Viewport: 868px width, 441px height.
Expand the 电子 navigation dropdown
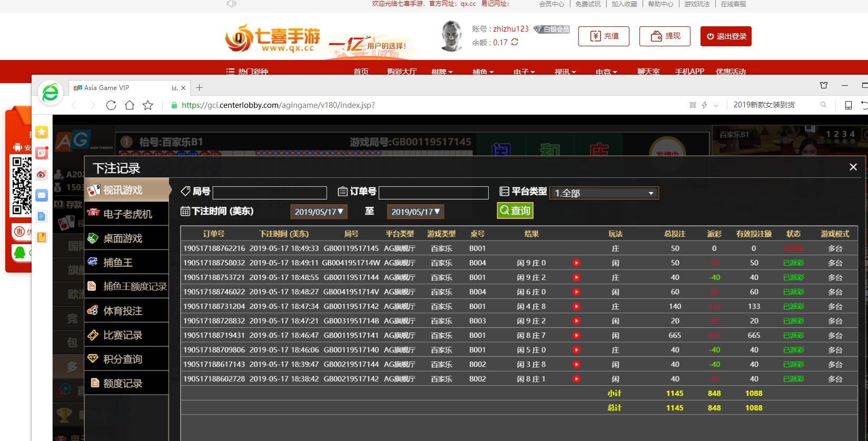coord(524,72)
